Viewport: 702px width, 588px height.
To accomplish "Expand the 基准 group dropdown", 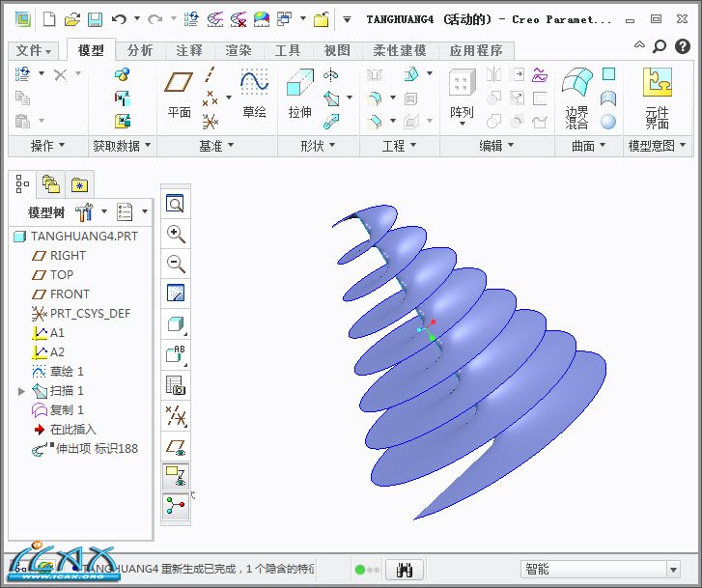I will click(x=216, y=146).
